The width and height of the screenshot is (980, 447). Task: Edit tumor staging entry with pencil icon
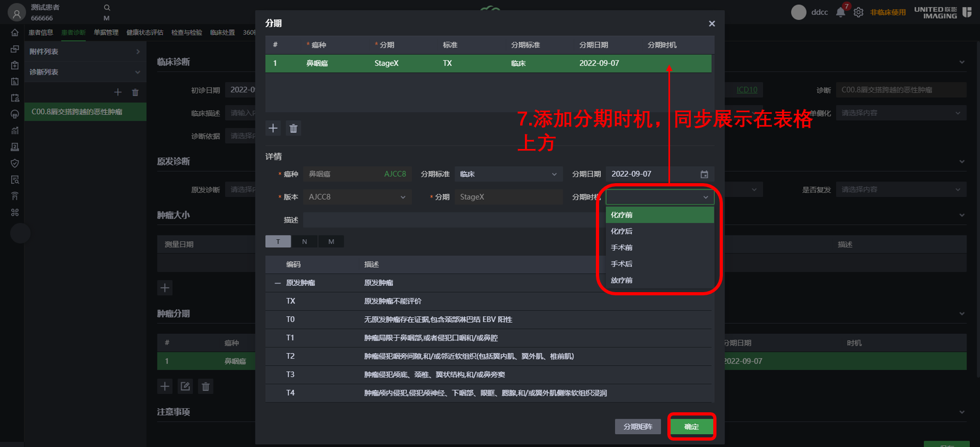click(185, 386)
